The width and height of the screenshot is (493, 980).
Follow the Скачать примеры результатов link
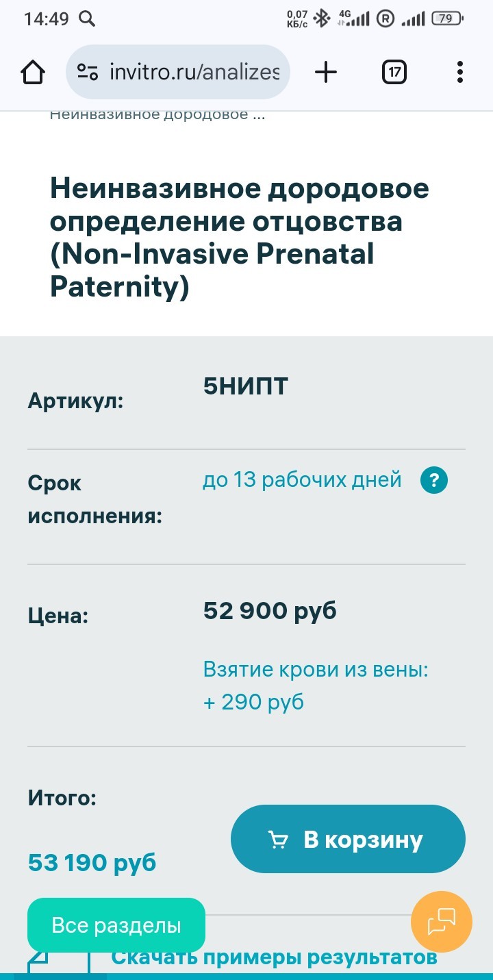(x=274, y=956)
